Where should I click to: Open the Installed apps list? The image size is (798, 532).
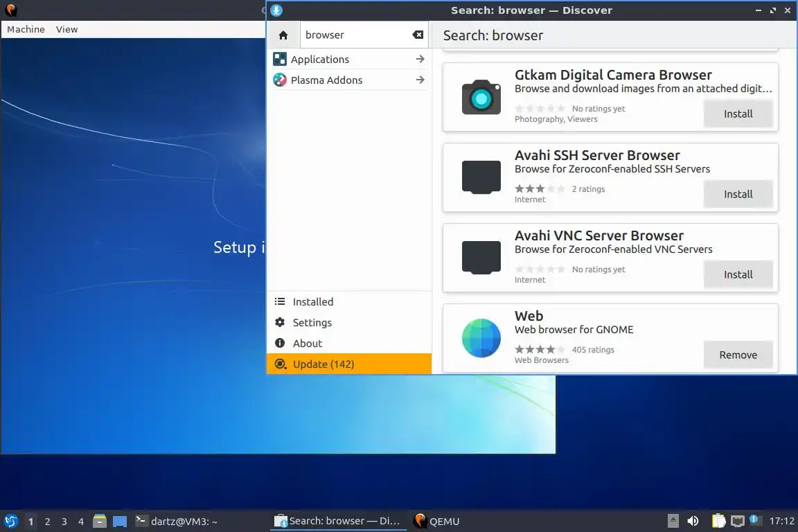[349, 302]
